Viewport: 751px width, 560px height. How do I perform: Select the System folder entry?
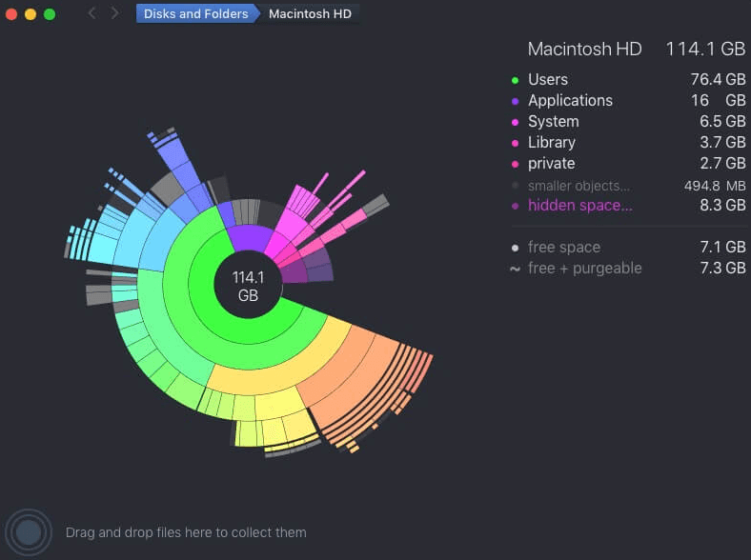coord(553,122)
